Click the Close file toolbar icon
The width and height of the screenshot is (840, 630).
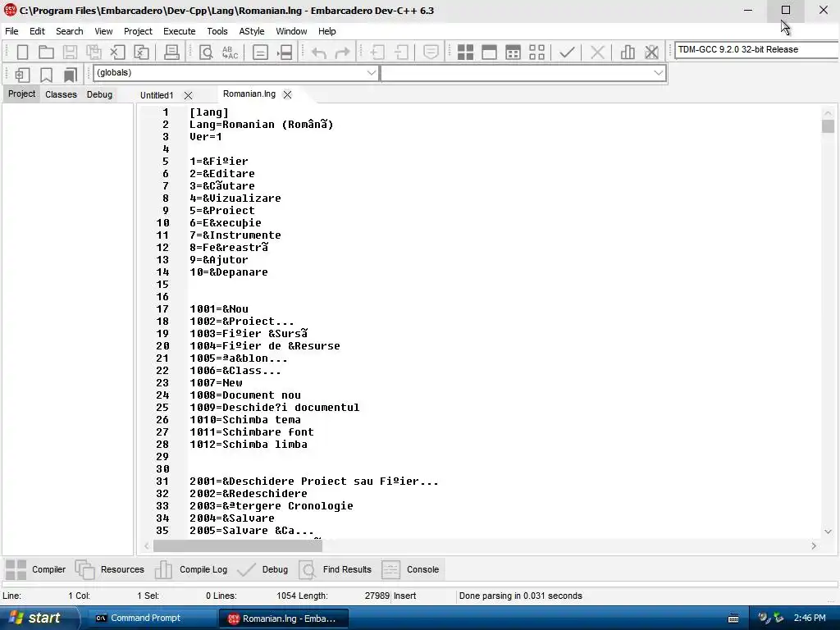click(117, 52)
